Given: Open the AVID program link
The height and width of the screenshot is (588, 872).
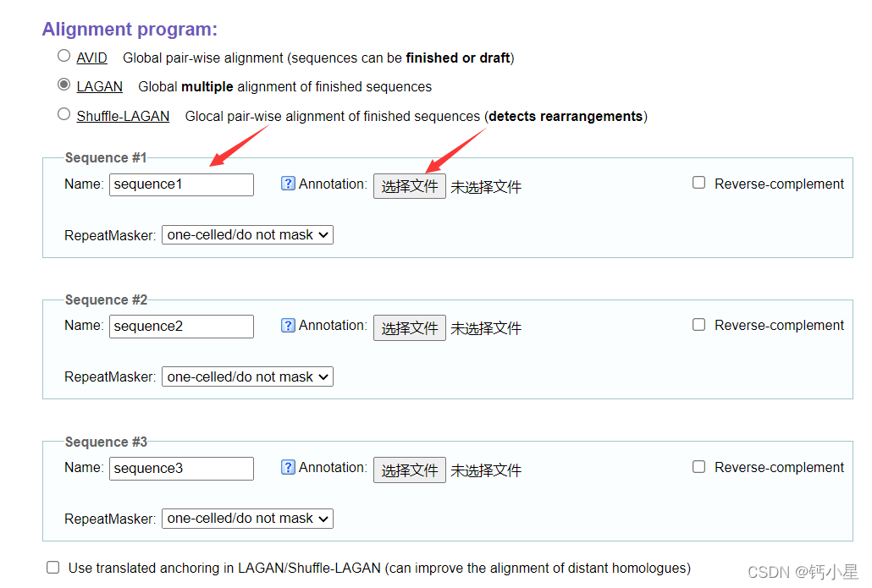Looking at the screenshot, I should click(91, 58).
